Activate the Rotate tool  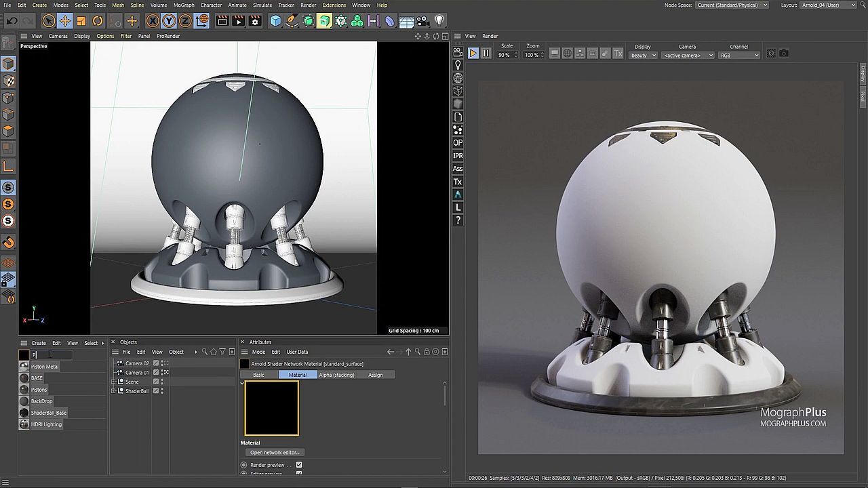(x=98, y=21)
